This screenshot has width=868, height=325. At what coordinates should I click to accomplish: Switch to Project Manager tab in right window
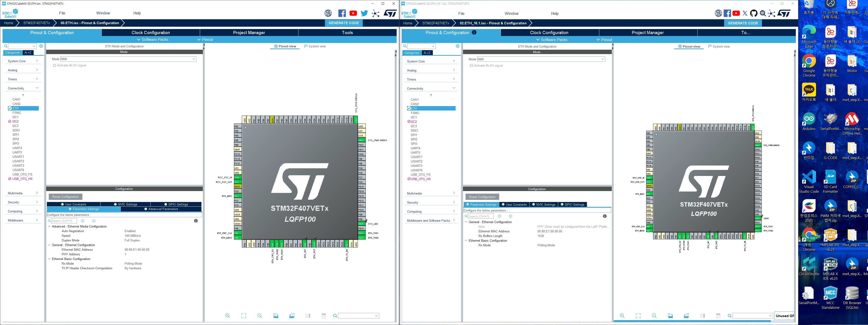[648, 32]
